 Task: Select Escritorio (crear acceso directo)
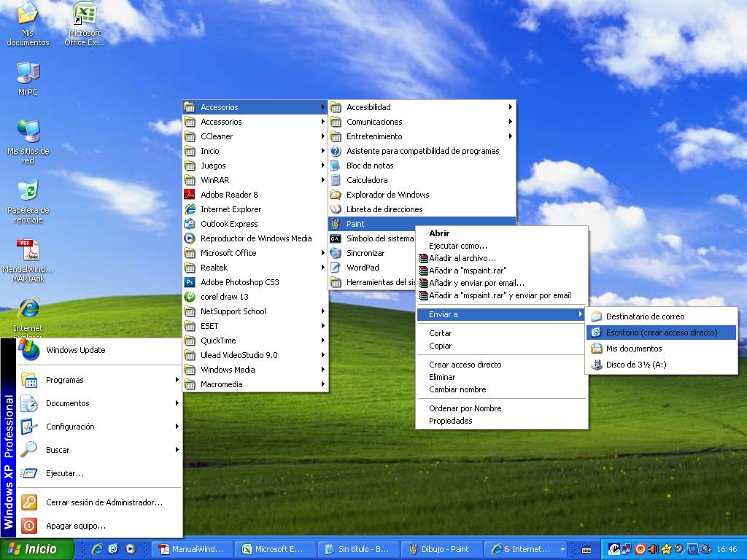coord(661,332)
